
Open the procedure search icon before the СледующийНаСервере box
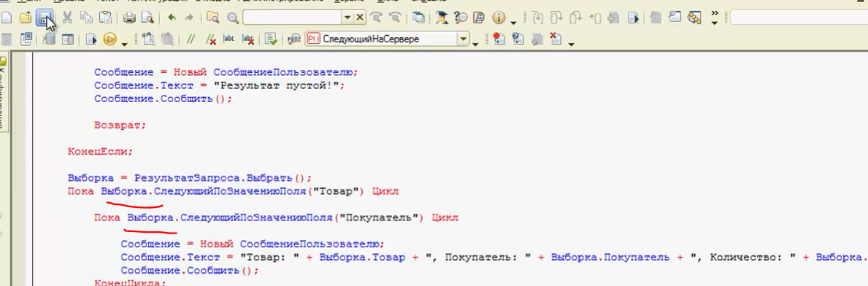click(x=295, y=39)
